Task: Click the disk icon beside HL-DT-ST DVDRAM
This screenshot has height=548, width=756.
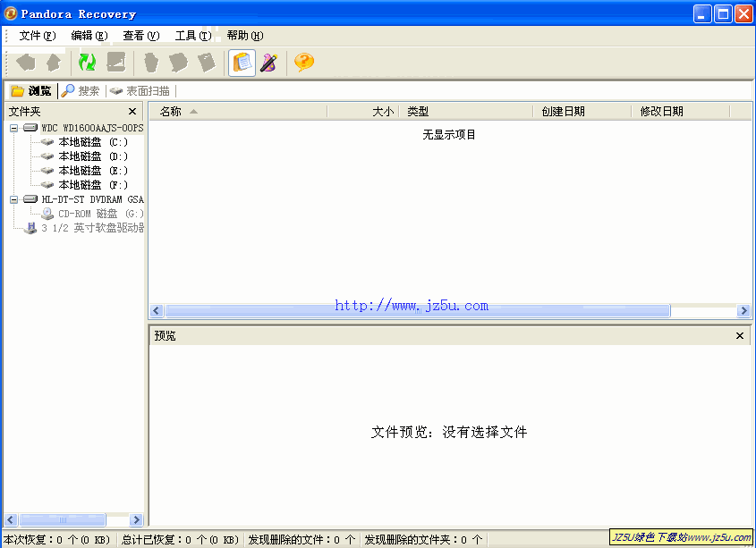Action: point(30,199)
